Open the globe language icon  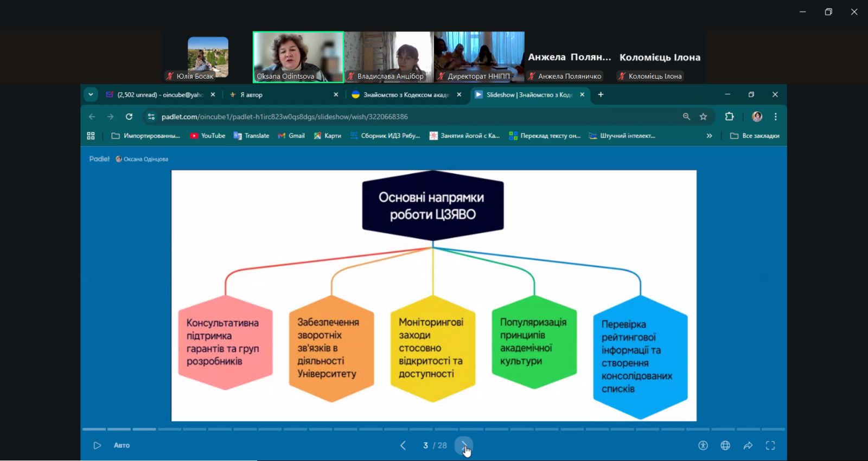(x=725, y=445)
